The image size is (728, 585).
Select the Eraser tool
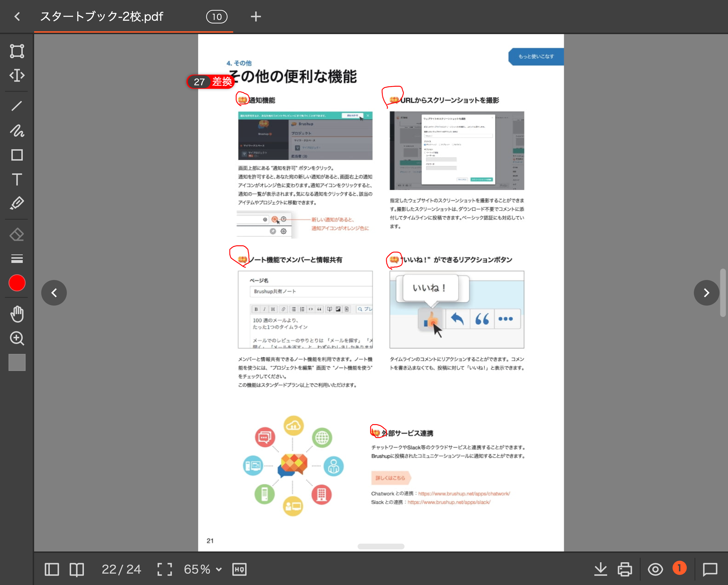16,234
